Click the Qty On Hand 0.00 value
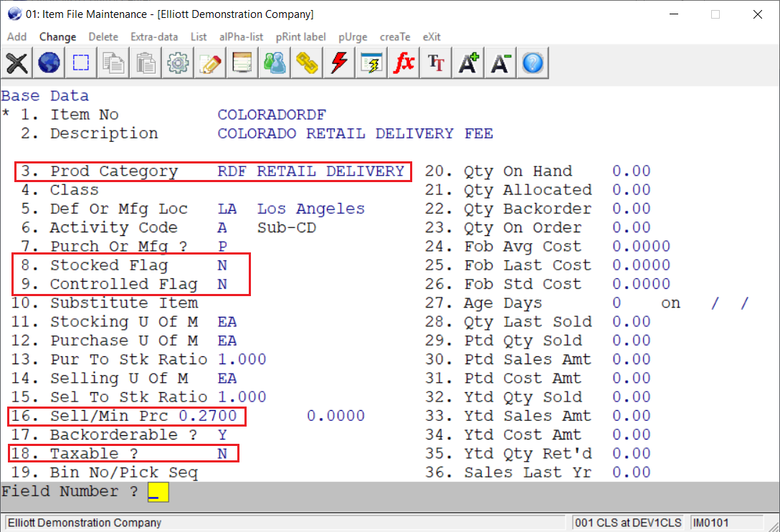Viewport: 780px width, 532px height. pyautogui.click(x=632, y=171)
